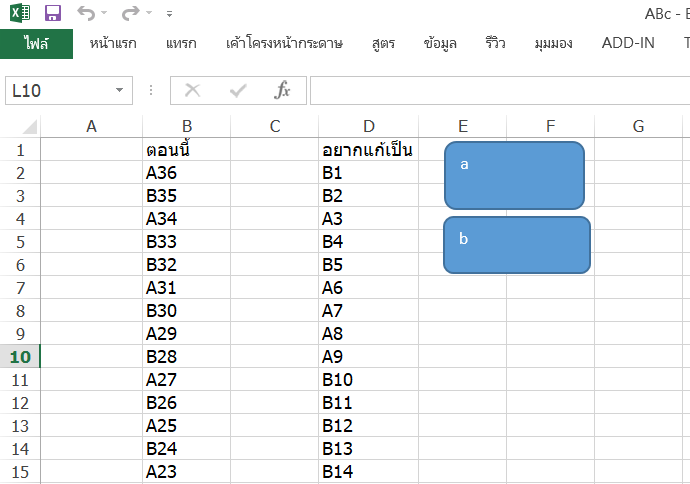Viewport: 690px width, 484px height.
Task: Switch to the สูตร (Formulas) ribbon tab
Action: pyautogui.click(x=382, y=44)
